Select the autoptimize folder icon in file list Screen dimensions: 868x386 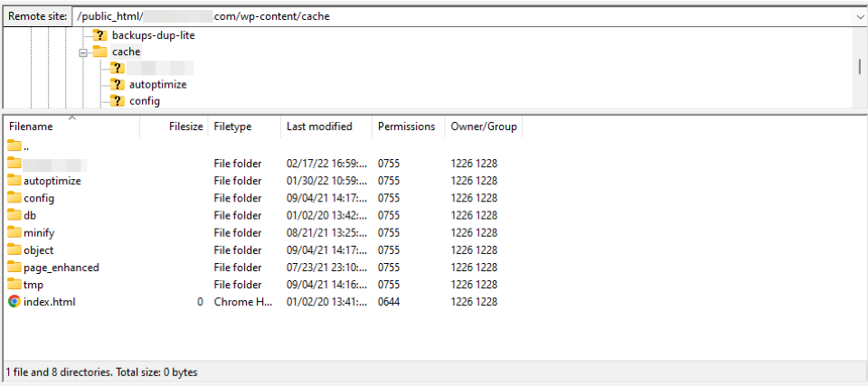click(14, 181)
